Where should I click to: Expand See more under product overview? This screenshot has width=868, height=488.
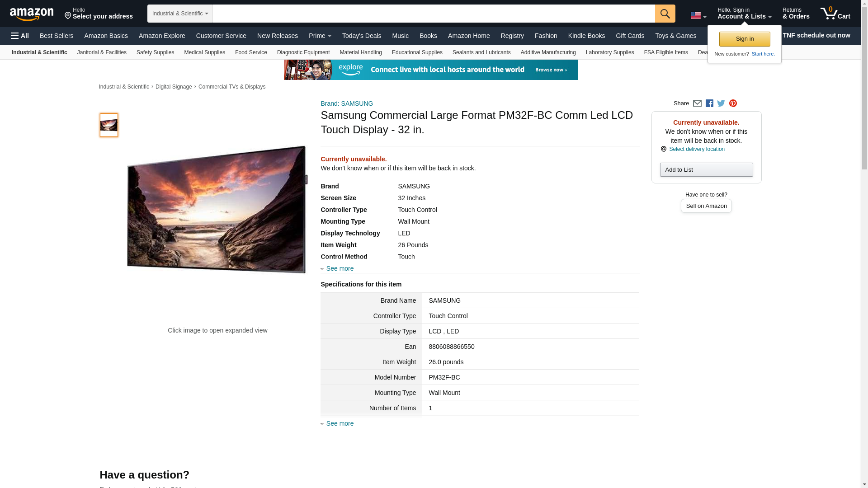[340, 268]
